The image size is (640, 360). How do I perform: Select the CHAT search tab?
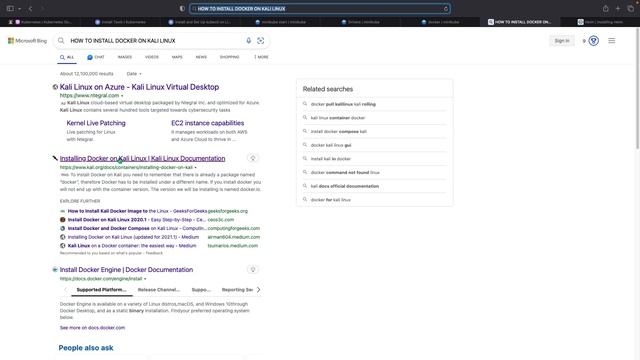tap(96, 57)
